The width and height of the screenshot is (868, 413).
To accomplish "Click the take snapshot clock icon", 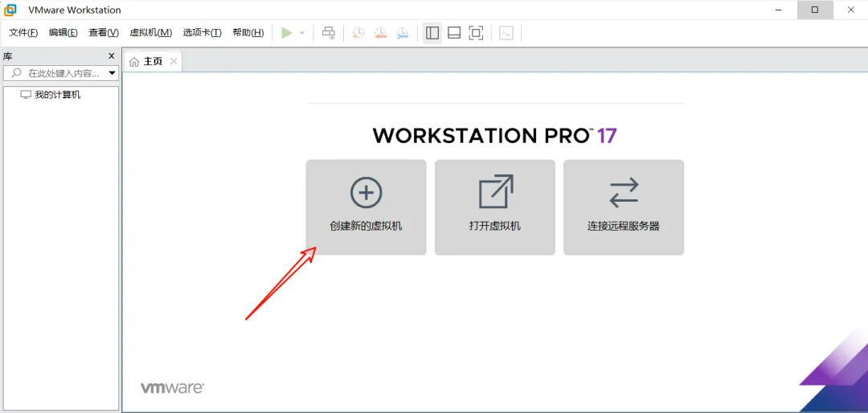I will (x=358, y=33).
